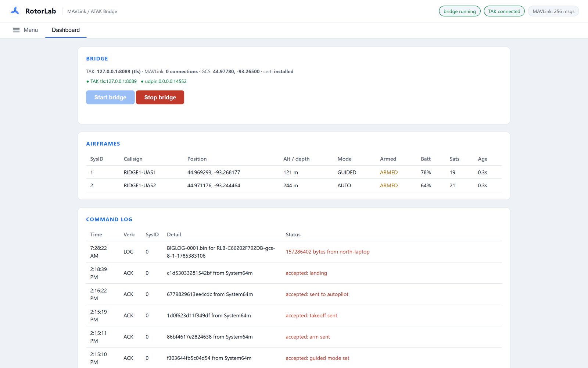588x368 pixels.
Task: Open the hamburger Menu icon
Action: 16,30
